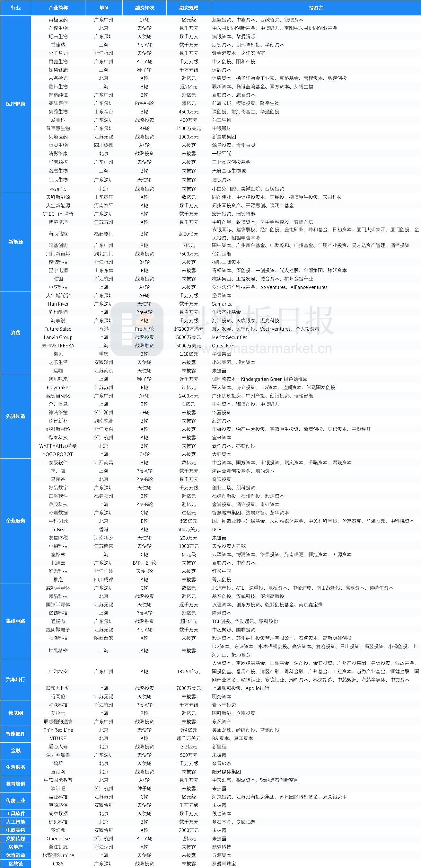Select the 工具软件 industry cell
This screenshot has height=868, width=421.
15,813
